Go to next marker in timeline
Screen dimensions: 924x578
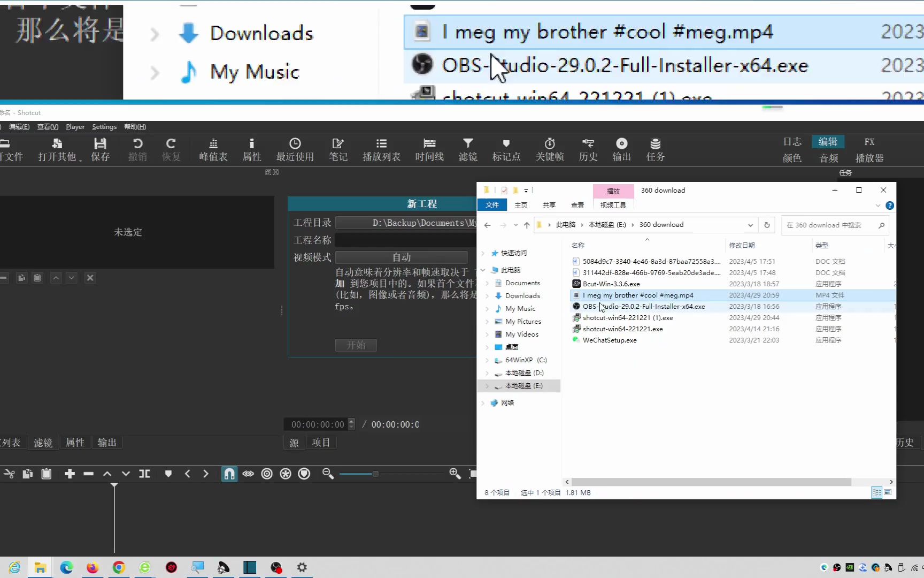coord(206,474)
